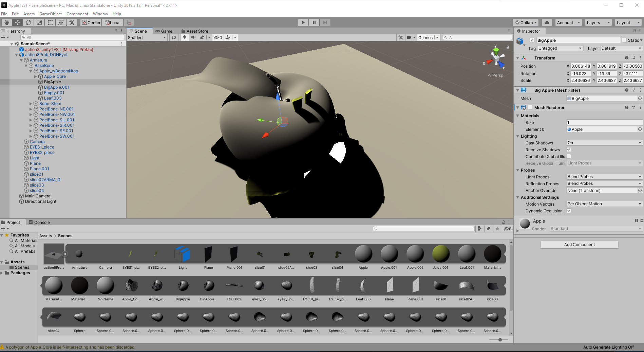Activate the Rect Transform tool
The height and width of the screenshot is (352, 644).
click(50, 22)
